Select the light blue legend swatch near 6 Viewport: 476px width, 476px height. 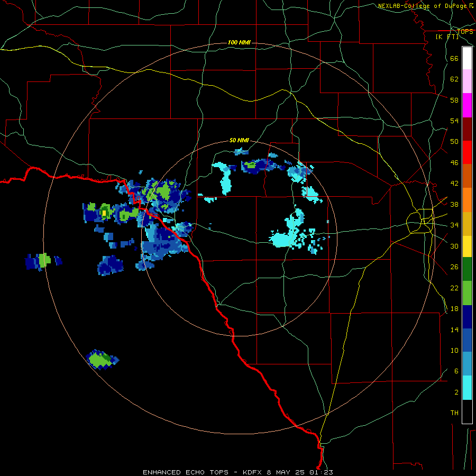coord(467,364)
